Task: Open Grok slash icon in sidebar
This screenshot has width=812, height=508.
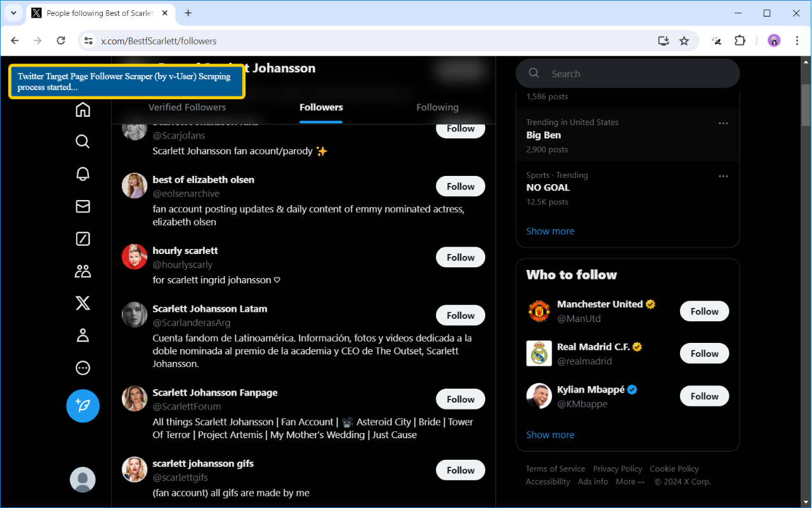Action: [x=82, y=239]
